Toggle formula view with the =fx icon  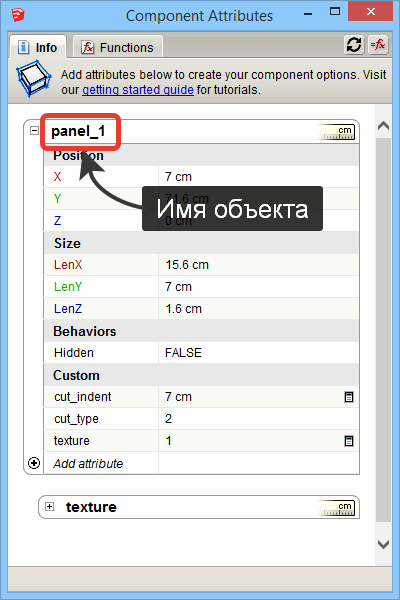[378, 46]
